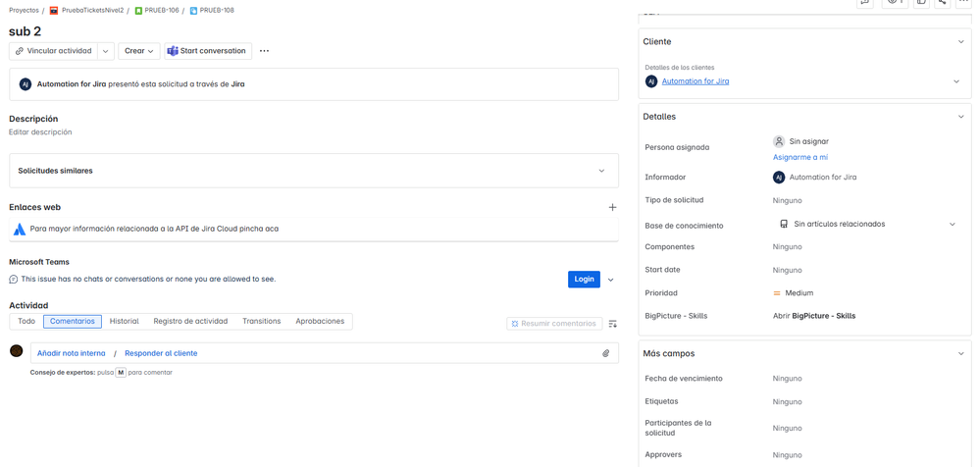Open the Registro de actividad tab
Viewport: 980px width, 467px height.
[x=190, y=322]
